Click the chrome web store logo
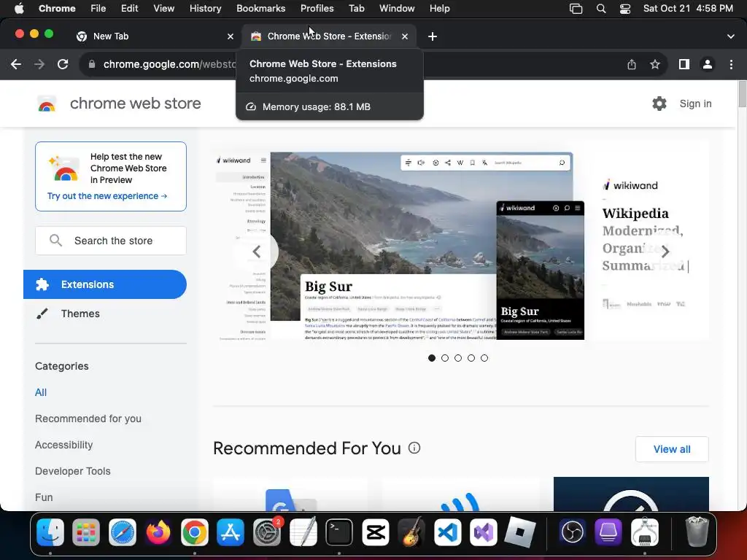Screen dimensions: 747x560 tap(119, 104)
